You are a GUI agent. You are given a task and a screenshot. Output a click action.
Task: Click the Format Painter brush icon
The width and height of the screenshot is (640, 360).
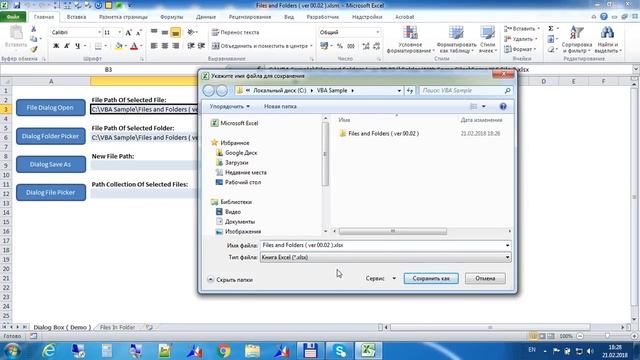[x=33, y=49]
